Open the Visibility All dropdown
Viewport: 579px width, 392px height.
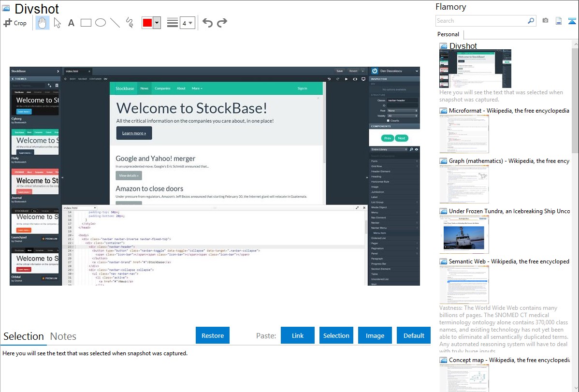403,116
